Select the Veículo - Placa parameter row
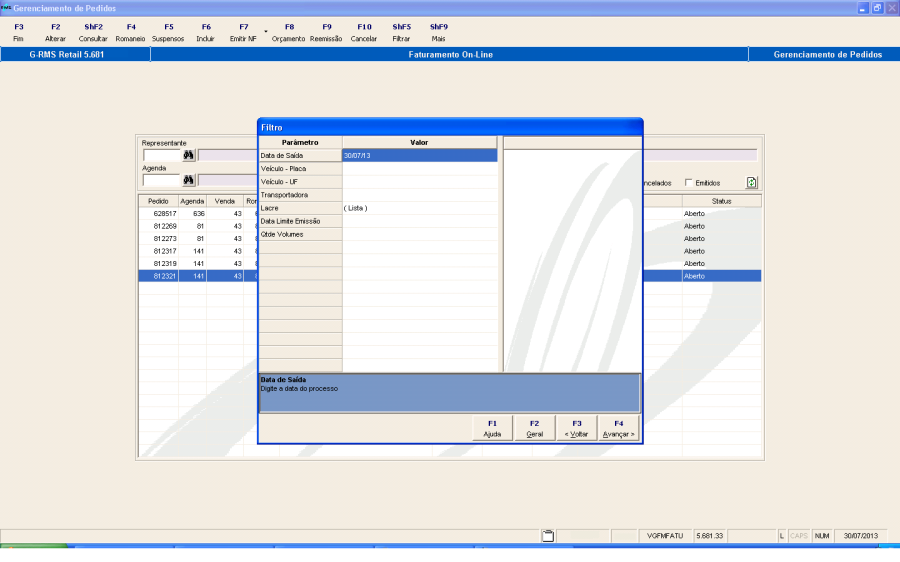The width and height of the screenshot is (900, 562). (x=300, y=169)
